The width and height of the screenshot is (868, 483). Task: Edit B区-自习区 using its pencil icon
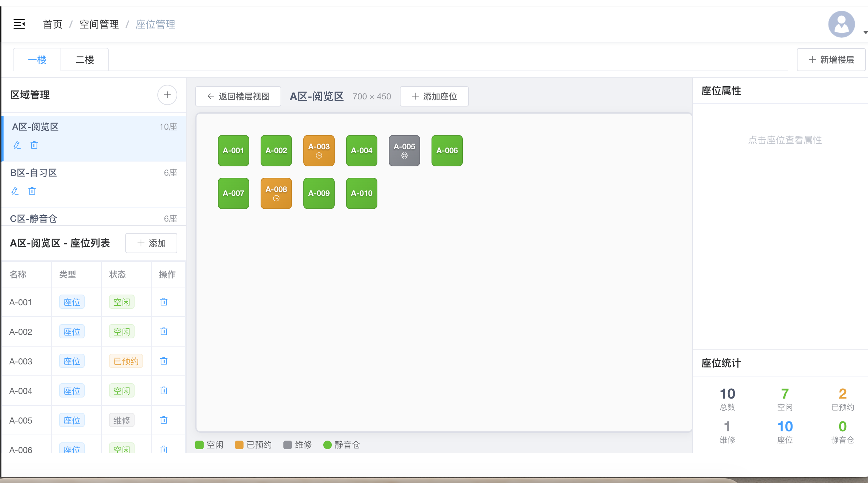[x=15, y=191]
